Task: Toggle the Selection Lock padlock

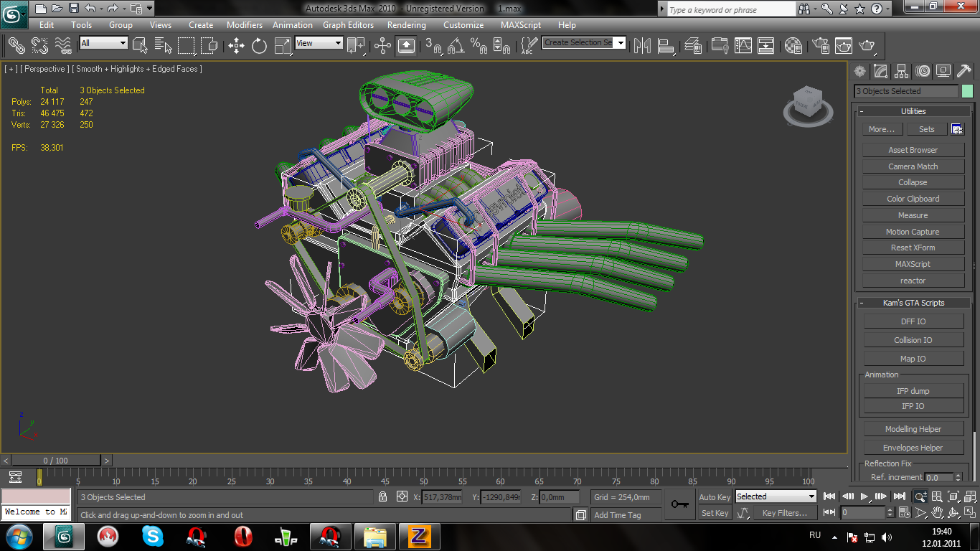Action: coord(383,496)
